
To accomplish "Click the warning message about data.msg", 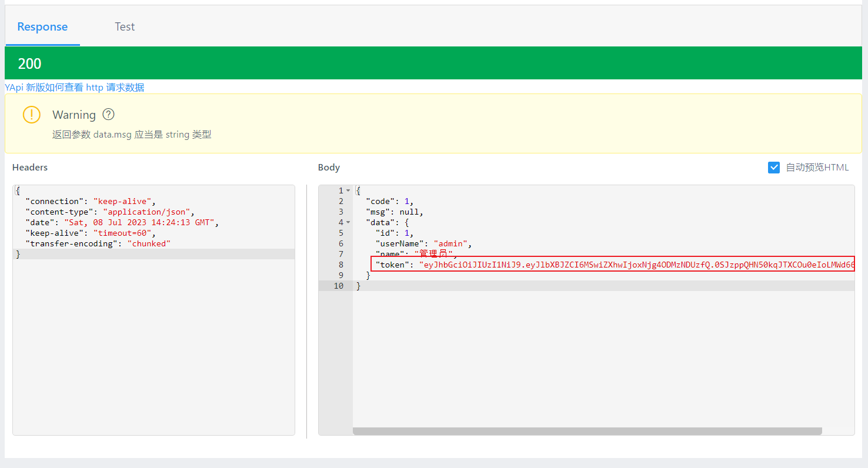I will click(132, 135).
